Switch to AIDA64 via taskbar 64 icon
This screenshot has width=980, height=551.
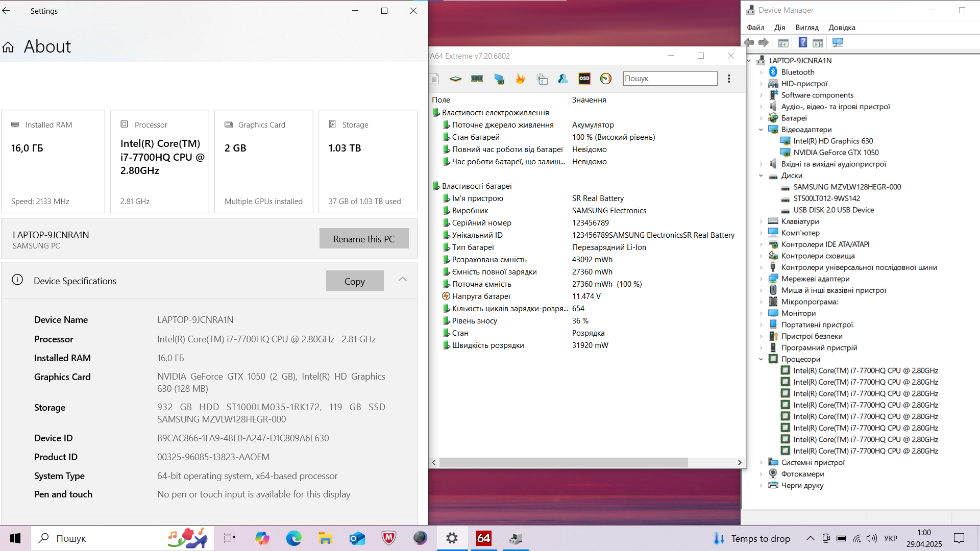tap(483, 538)
